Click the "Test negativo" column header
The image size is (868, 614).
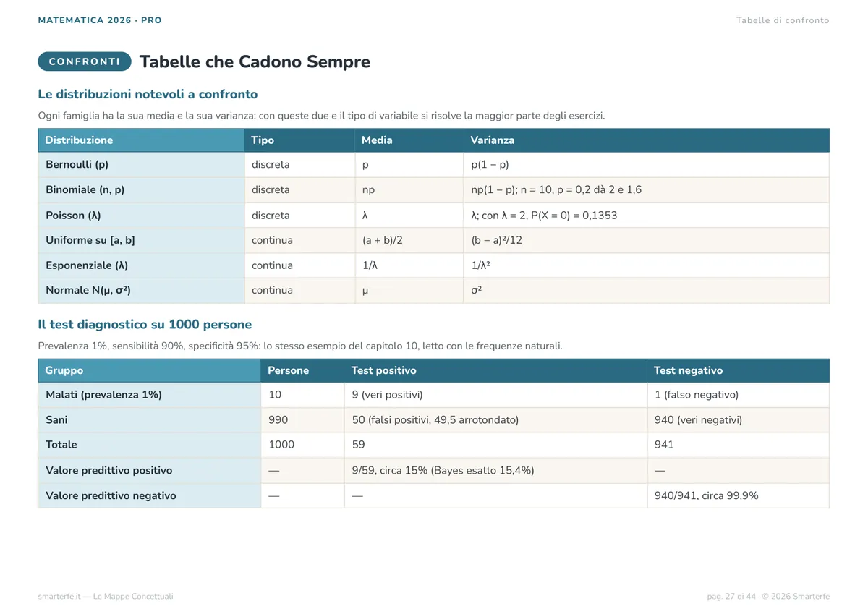[738, 370]
